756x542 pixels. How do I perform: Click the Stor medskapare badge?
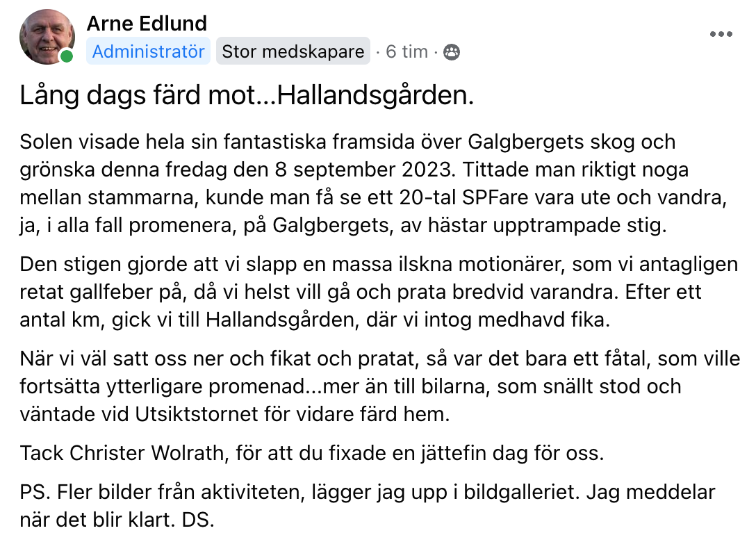tap(293, 51)
